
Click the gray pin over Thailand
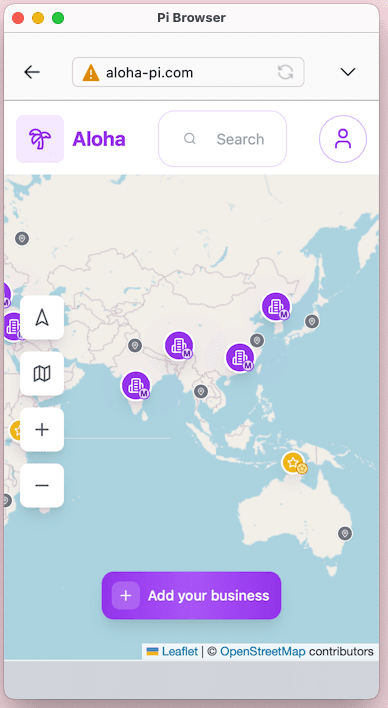(201, 391)
